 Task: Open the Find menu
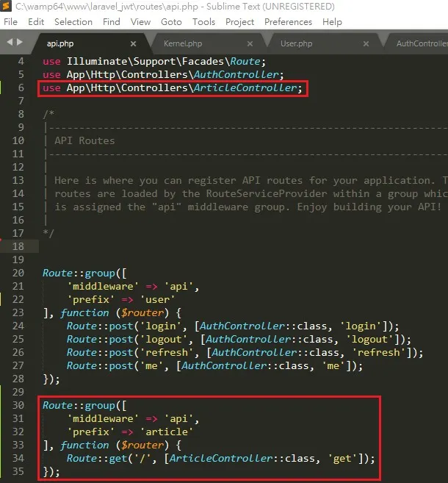(x=112, y=22)
